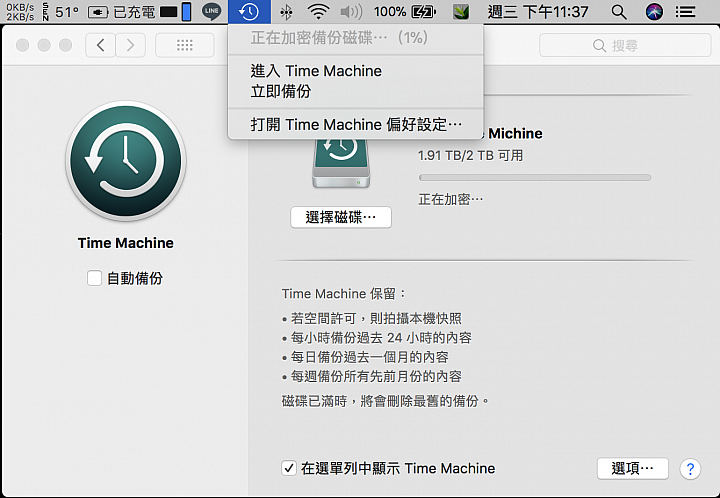The height and width of the screenshot is (498, 720).
Task: Click 磁碟已滿時,將會刪除最舊的備份 text
Action: pyautogui.click(x=385, y=401)
